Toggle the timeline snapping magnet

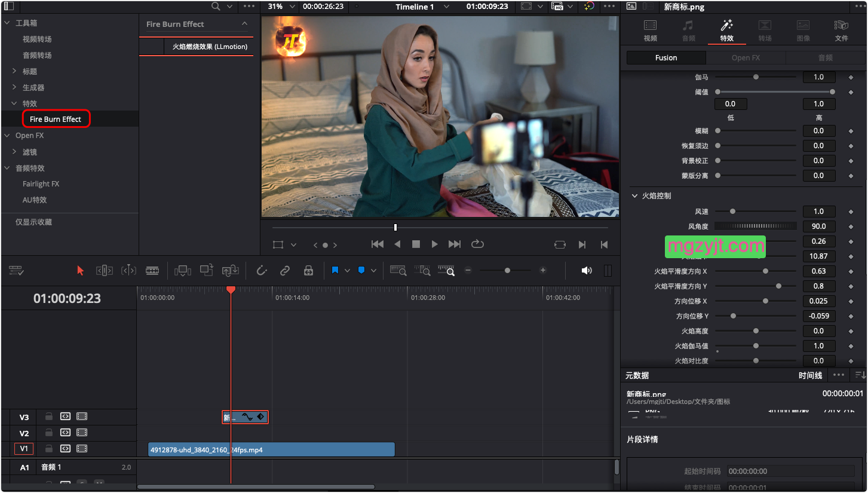coord(261,271)
